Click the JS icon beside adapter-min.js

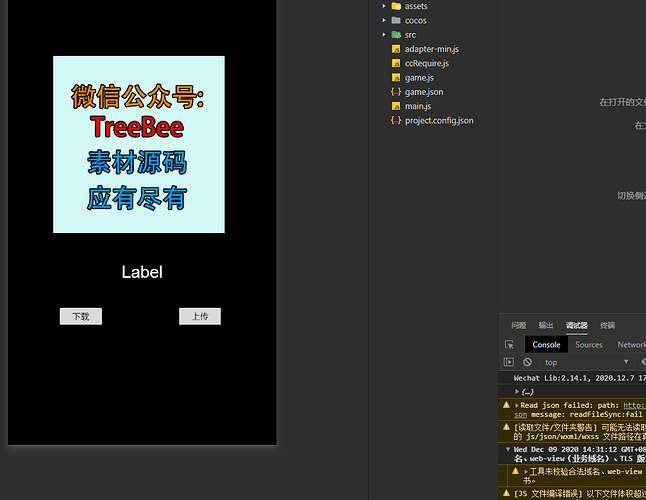click(x=396, y=49)
